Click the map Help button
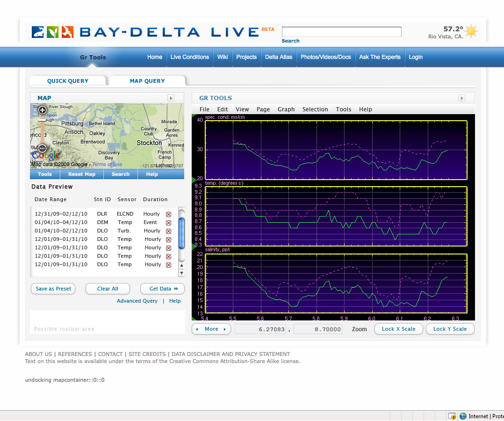 [x=152, y=174]
